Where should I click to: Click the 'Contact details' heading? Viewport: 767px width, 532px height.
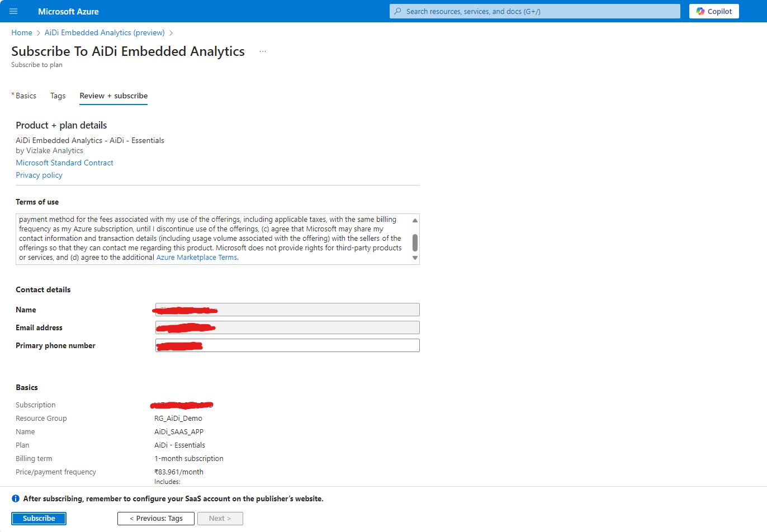point(43,289)
